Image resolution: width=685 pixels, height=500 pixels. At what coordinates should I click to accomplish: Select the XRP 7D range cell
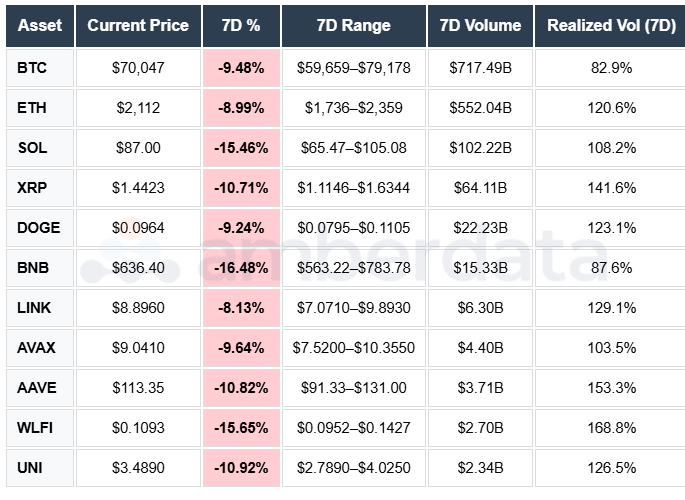pyautogui.click(x=353, y=188)
